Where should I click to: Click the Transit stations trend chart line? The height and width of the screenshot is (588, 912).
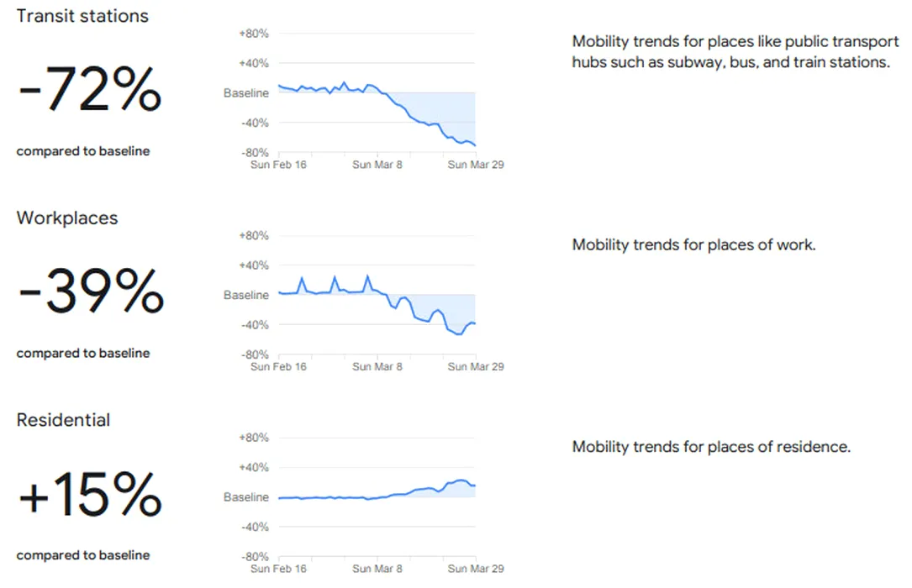(x=377, y=113)
